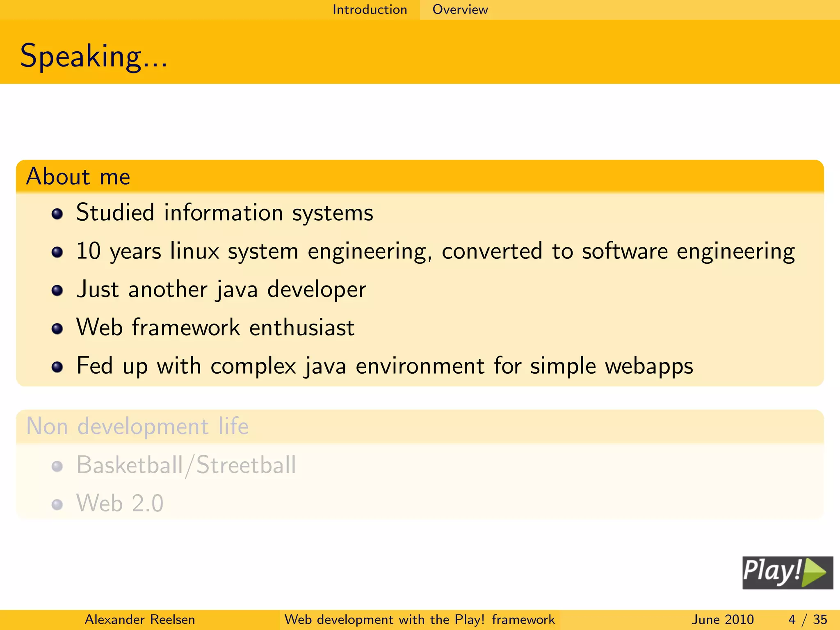Image resolution: width=840 pixels, height=630 pixels.
Task: Click the dimmed Basketball/Streetball text
Action: [186, 465]
